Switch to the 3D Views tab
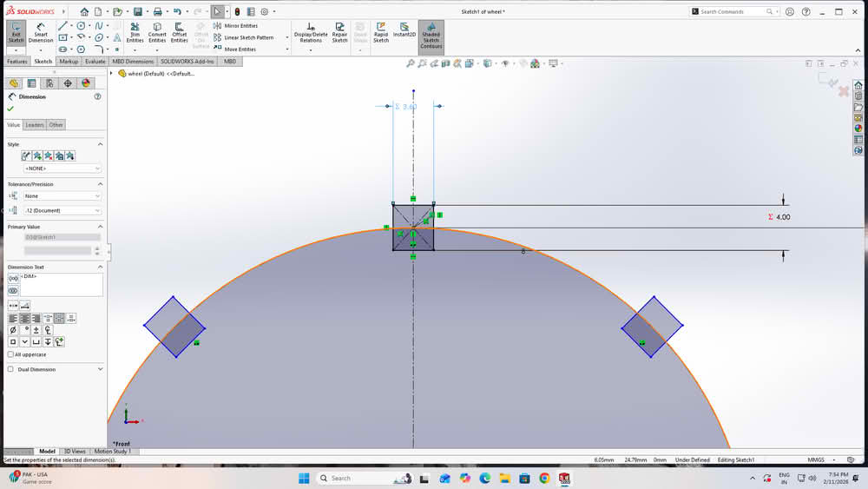The image size is (868, 489). 75,452
